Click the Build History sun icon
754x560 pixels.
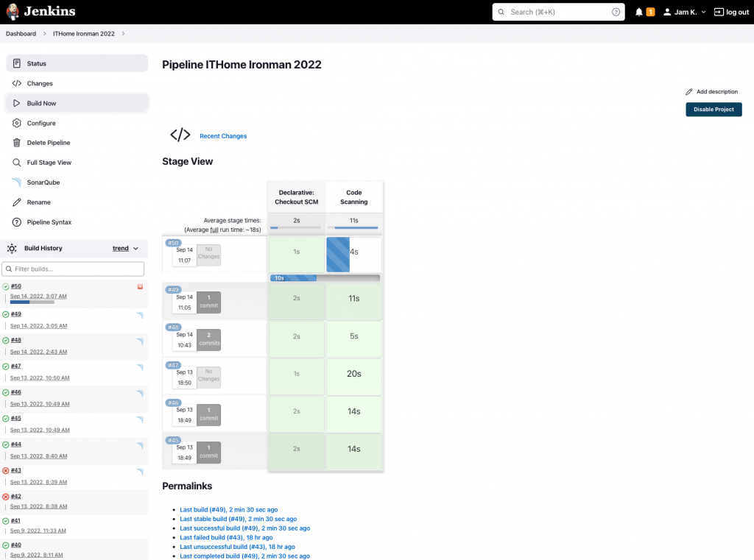tap(12, 248)
